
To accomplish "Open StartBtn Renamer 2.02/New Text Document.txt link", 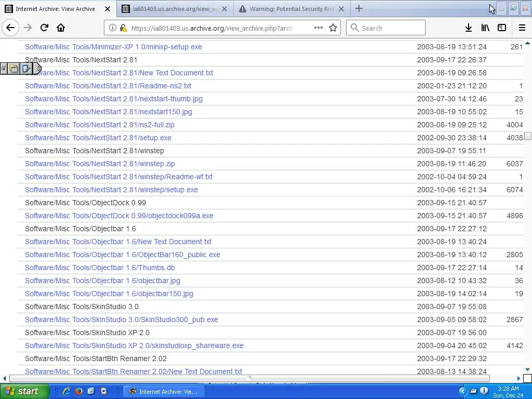I will pyautogui.click(x=134, y=371).
